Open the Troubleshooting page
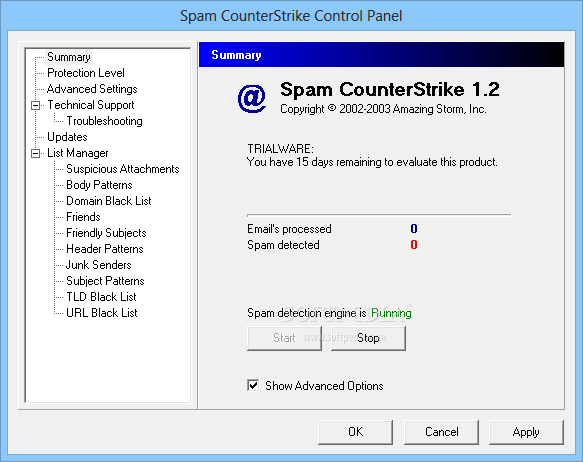This screenshot has width=583, height=462. [104, 121]
